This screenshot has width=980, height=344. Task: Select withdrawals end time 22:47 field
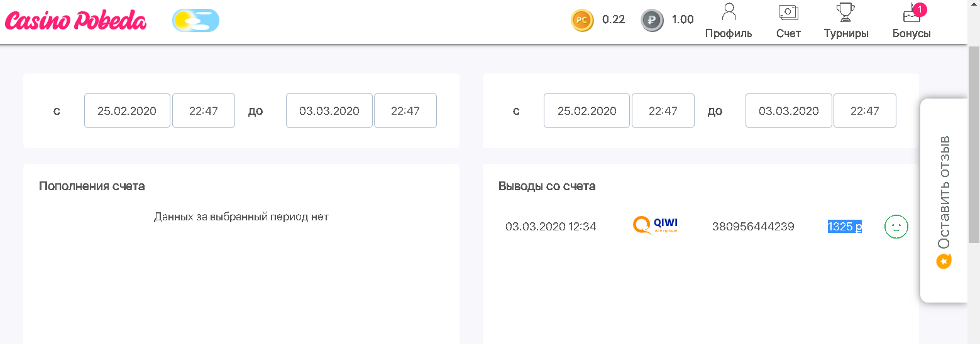pyautogui.click(x=865, y=110)
